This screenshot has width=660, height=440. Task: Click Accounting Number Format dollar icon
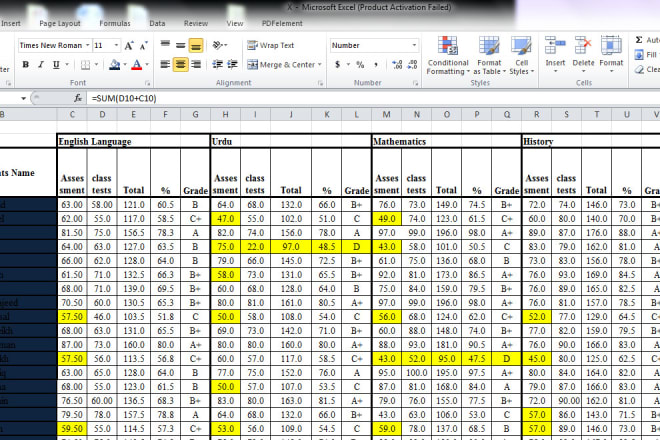[x=338, y=64]
